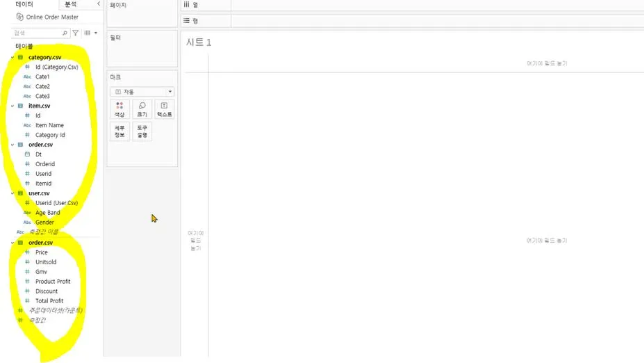
Task: Select the Dt date field
Action: pyautogui.click(x=38, y=154)
